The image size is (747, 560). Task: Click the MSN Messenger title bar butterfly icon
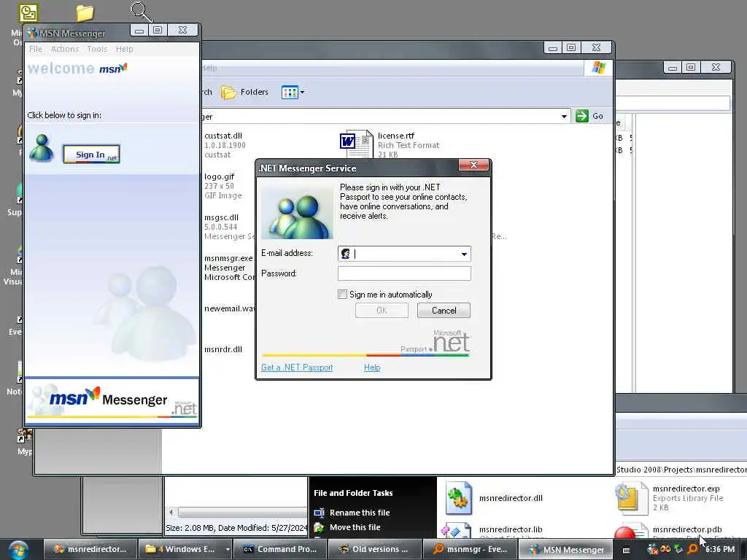(x=32, y=33)
